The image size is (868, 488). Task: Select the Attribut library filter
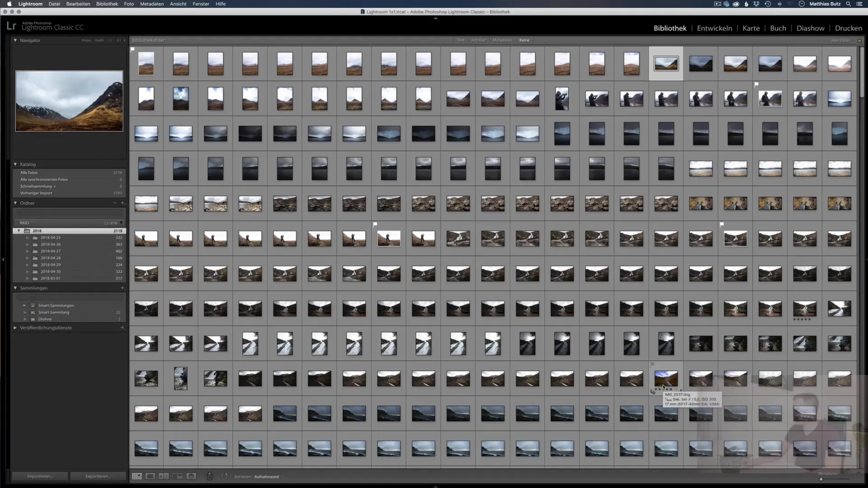click(478, 40)
